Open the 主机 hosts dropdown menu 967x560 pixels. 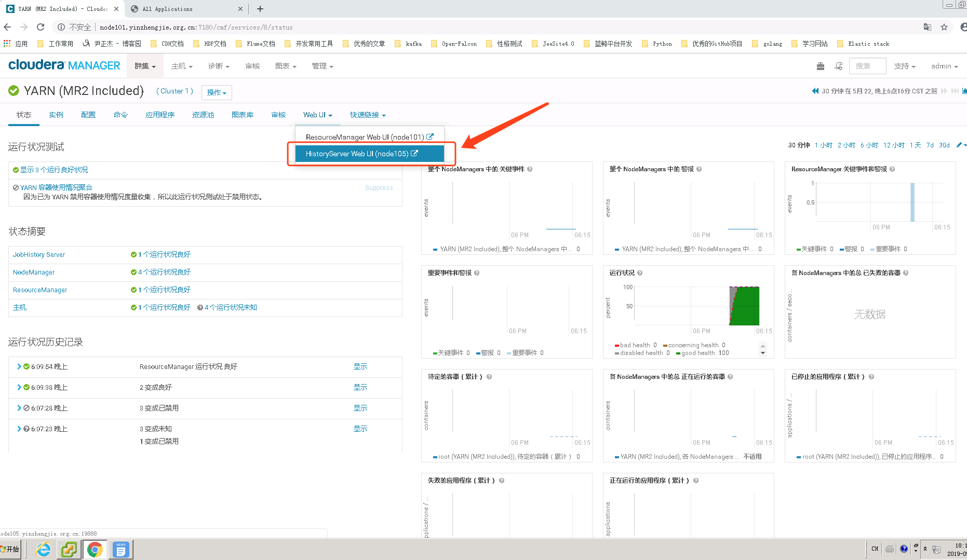point(182,66)
